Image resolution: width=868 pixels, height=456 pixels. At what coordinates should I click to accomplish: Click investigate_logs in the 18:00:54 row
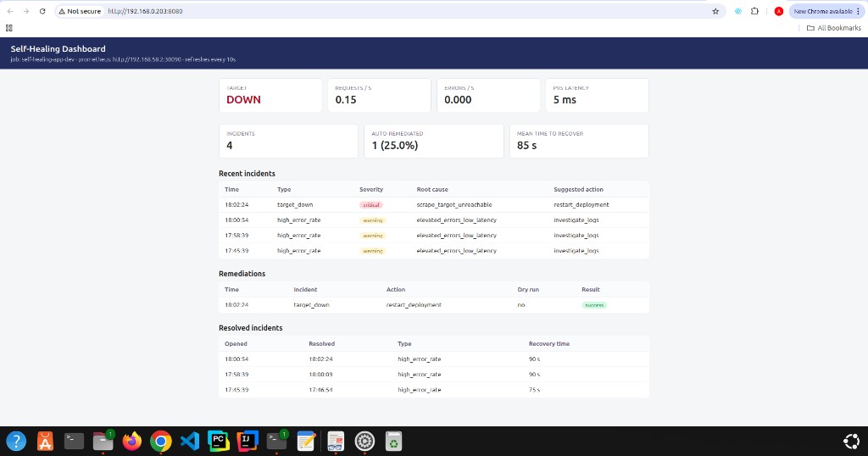click(x=576, y=220)
